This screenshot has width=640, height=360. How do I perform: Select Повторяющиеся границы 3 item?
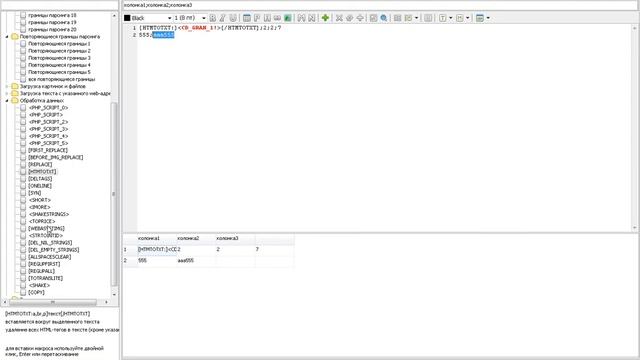59,58
